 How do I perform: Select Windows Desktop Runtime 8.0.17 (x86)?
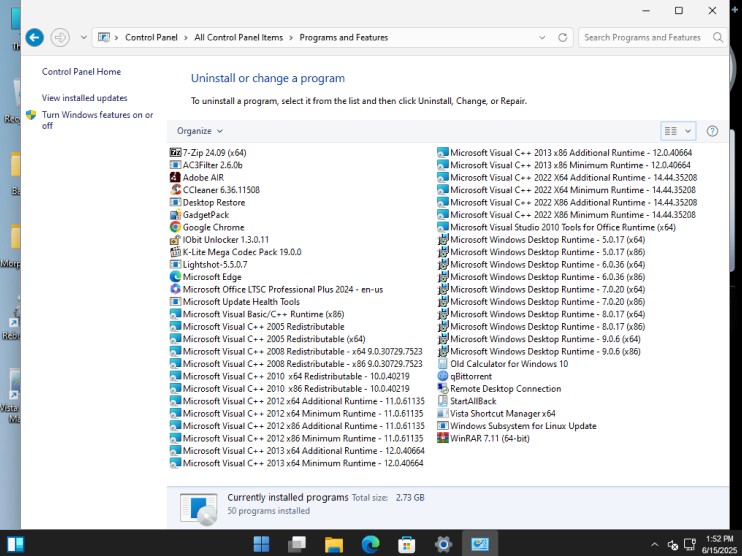[541, 327]
